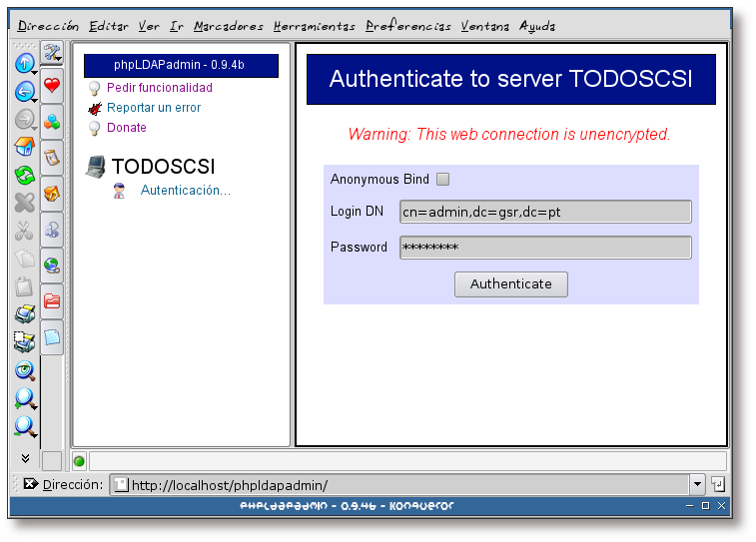Viewport: 756px width, 542px height.
Task: Click the TODOSCSI server computer icon
Action: click(x=96, y=167)
